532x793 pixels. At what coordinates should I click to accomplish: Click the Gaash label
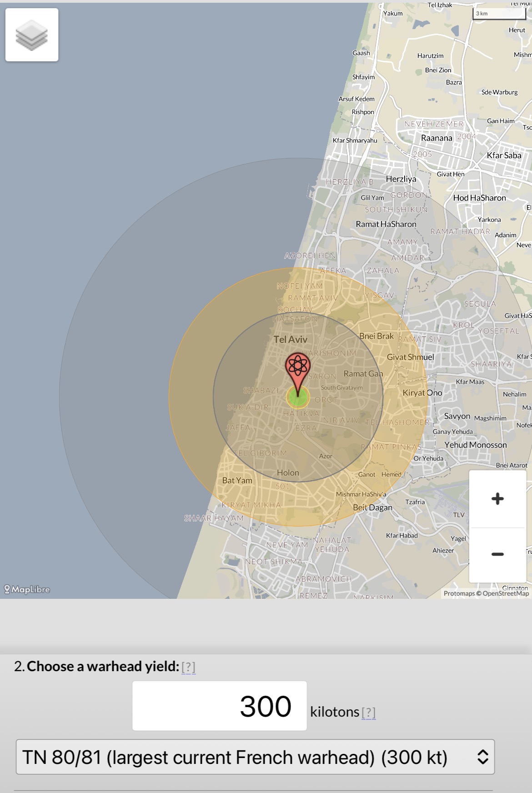[x=361, y=53]
